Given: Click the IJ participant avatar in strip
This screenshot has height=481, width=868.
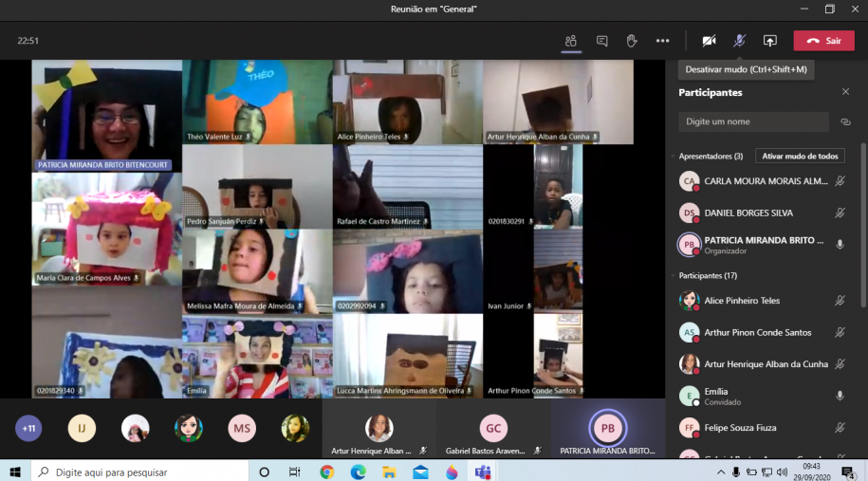Looking at the screenshot, I should pyautogui.click(x=82, y=428).
